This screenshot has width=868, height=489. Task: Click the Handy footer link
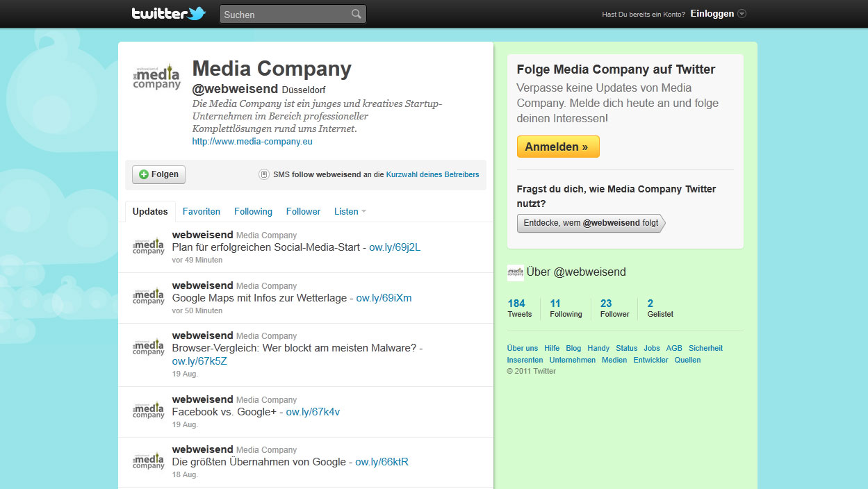(x=598, y=348)
